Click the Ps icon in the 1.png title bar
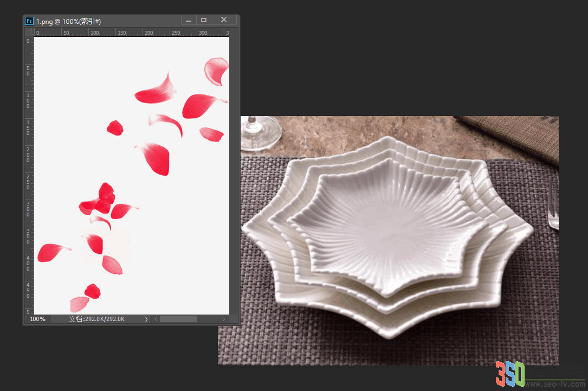 pyautogui.click(x=29, y=21)
